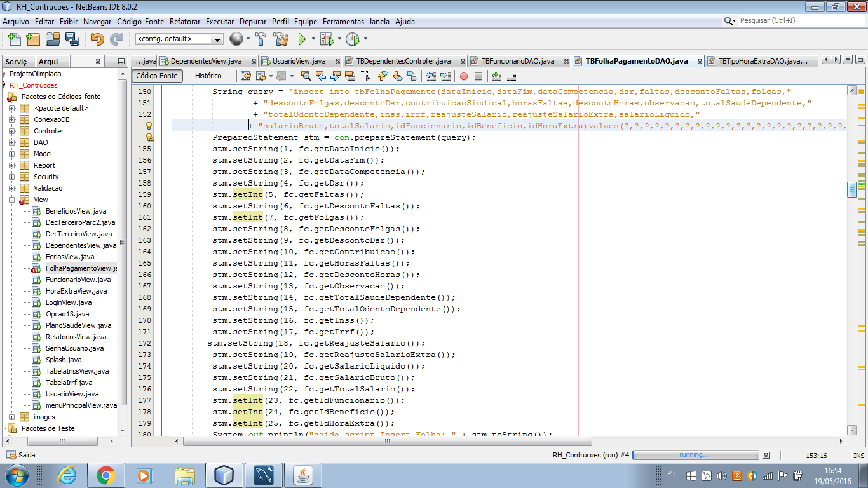The width and height of the screenshot is (868, 488).
Task: Open Run Project dropdown arrow
Action: coord(314,39)
